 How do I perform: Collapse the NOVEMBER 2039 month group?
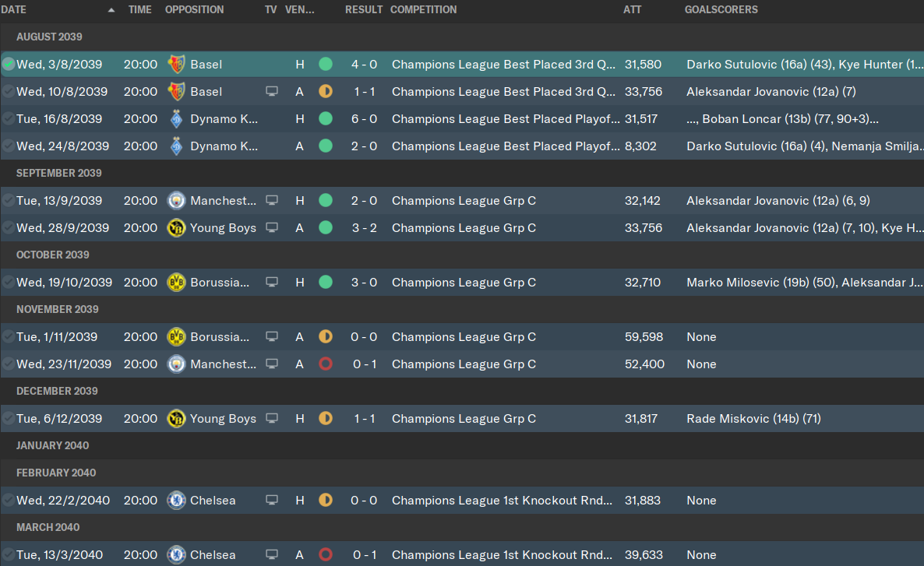tap(57, 309)
